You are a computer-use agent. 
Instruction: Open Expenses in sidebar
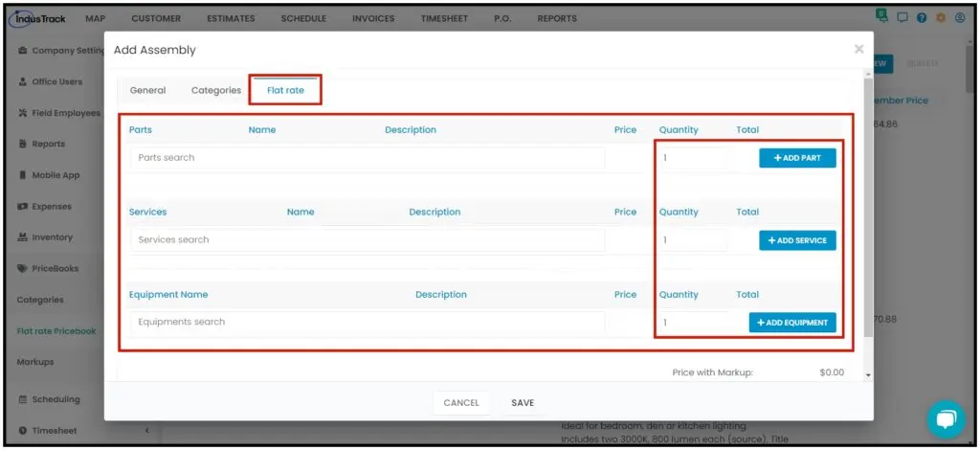tap(44, 207)
